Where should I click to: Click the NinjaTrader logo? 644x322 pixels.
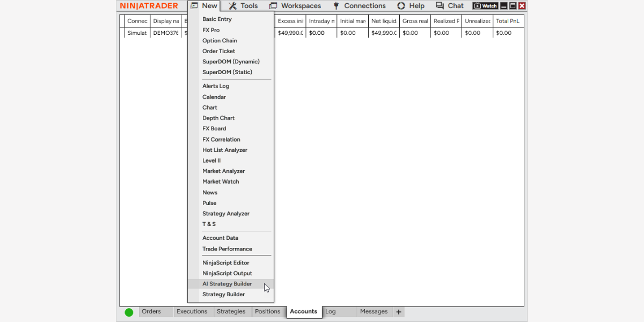coord(149,6)
